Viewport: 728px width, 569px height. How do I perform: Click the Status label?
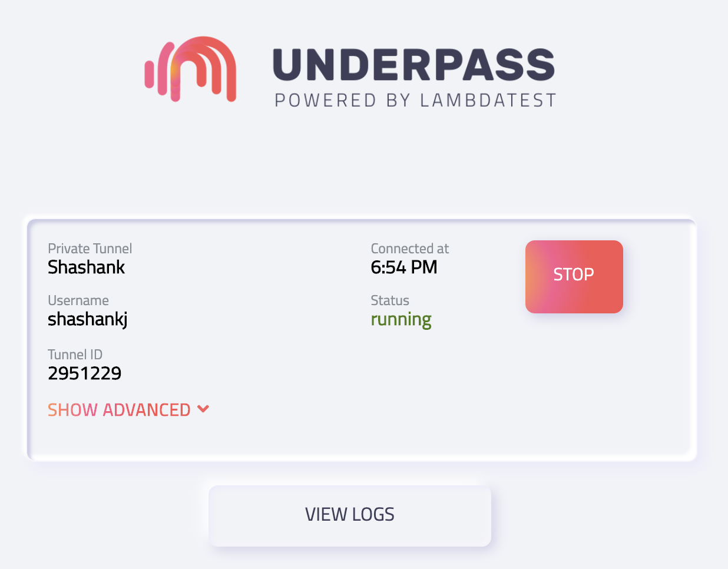tap(390, 300)
